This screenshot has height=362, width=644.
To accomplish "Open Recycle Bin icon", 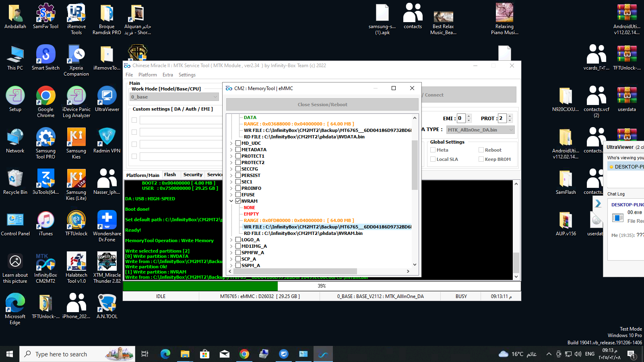I will point(15,182).
